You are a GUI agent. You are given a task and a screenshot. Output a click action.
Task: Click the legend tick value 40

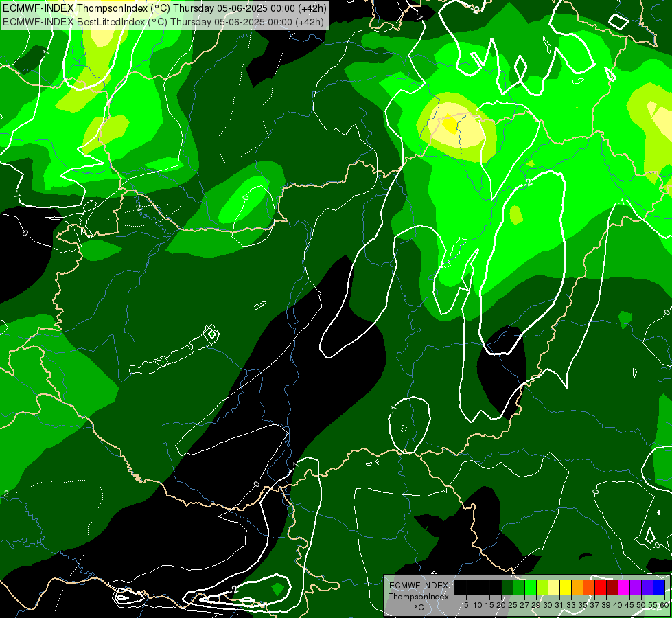618,605
